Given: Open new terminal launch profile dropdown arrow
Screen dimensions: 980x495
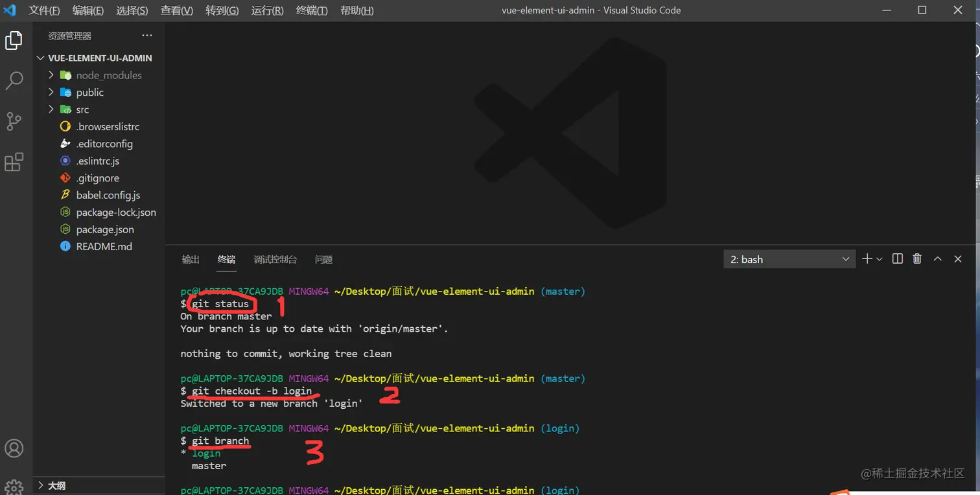Looking at the screenshot, I should point(880,259).
